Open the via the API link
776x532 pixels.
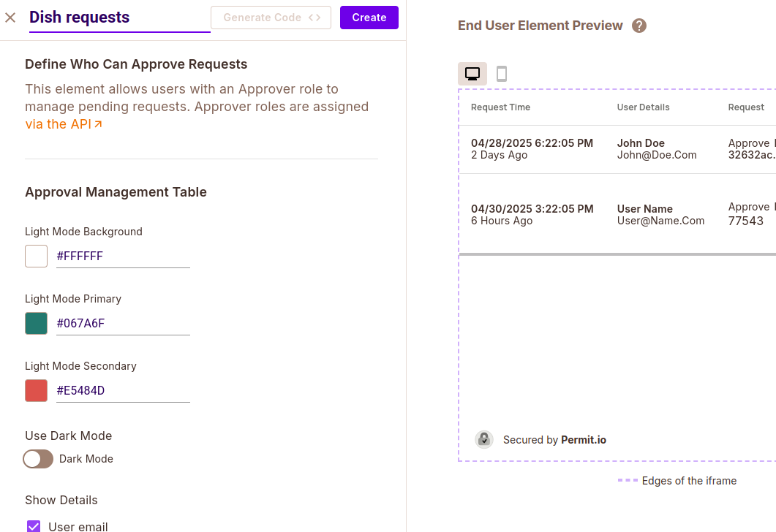[57, 123]
